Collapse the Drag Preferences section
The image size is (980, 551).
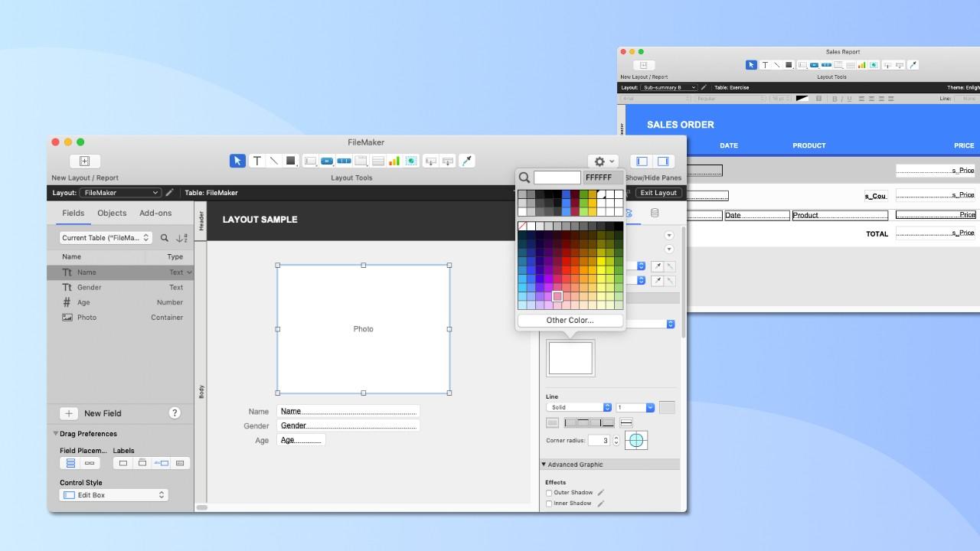point(56,434)
